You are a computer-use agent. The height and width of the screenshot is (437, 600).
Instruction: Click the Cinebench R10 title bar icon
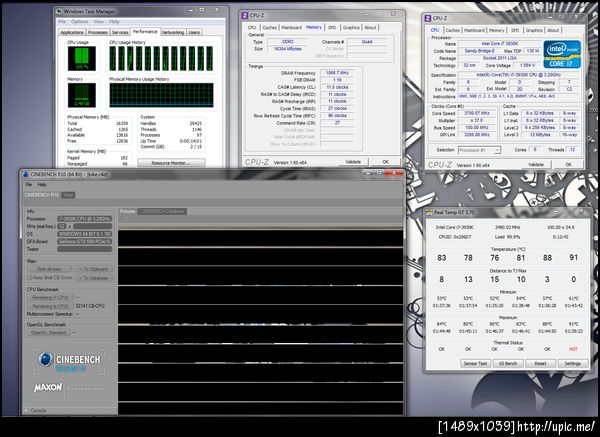(26, 174)
